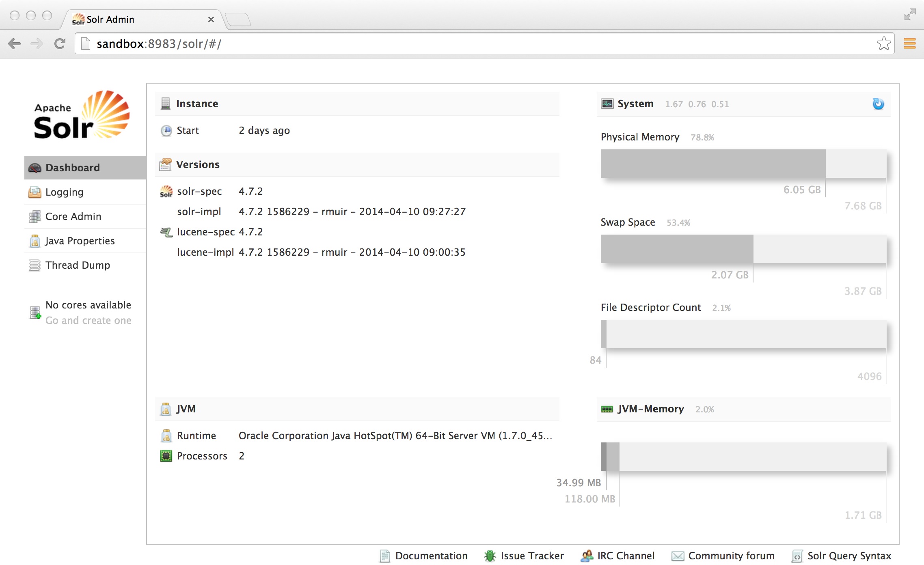Click the Physical Memory usage bar

tap(743, 164)
